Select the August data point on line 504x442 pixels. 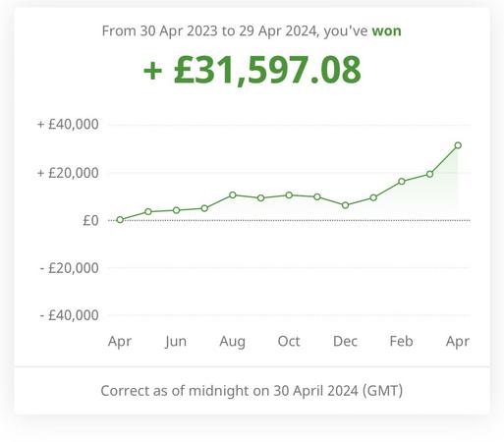point(233,194)
